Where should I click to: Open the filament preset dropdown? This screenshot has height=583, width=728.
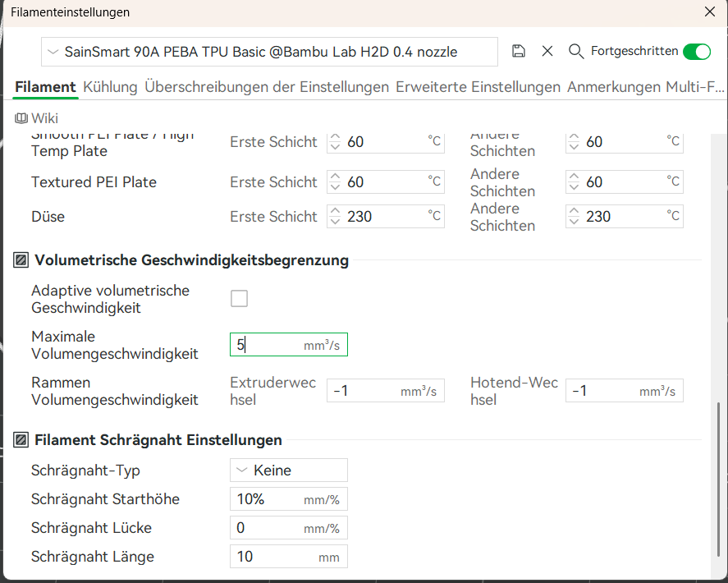click(269, 52)
